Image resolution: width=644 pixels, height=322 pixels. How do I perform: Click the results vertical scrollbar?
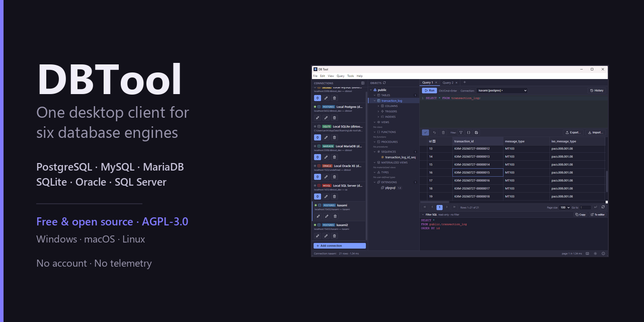tap(607, 181)
